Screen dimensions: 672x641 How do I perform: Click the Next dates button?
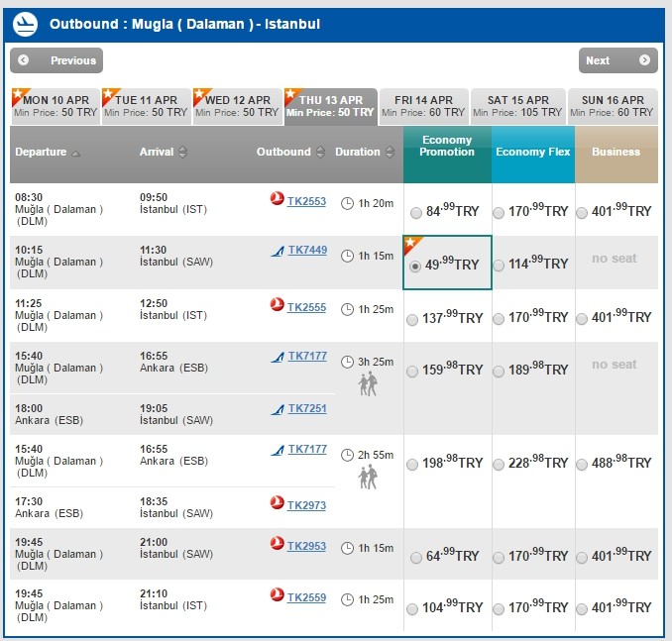[617, 60]
